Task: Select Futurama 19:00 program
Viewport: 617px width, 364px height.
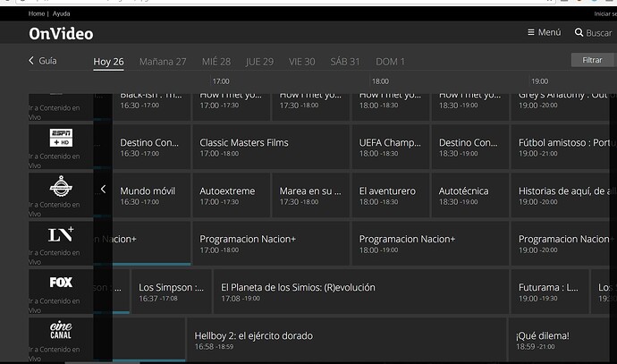Action: click(550, 292)
